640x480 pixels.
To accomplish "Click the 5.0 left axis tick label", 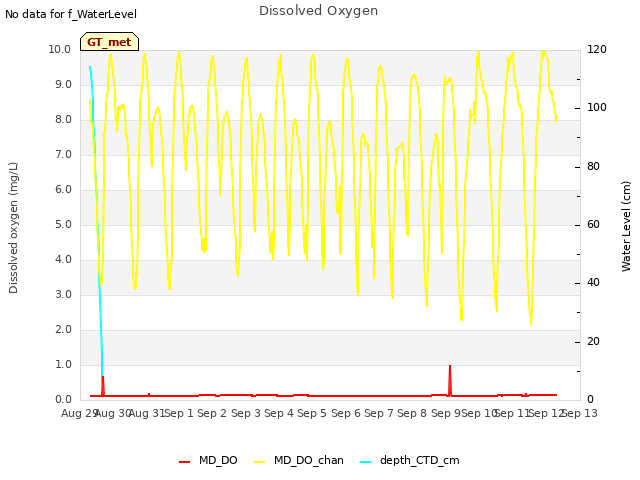I will (x=63, y=224).
